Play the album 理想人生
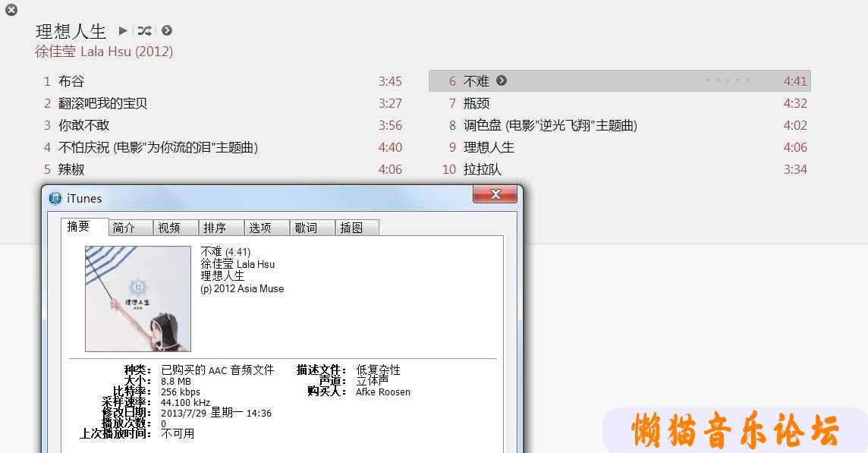Image resolution: width=868 pixels, height=453 pixels. click(x=123, y=30)
